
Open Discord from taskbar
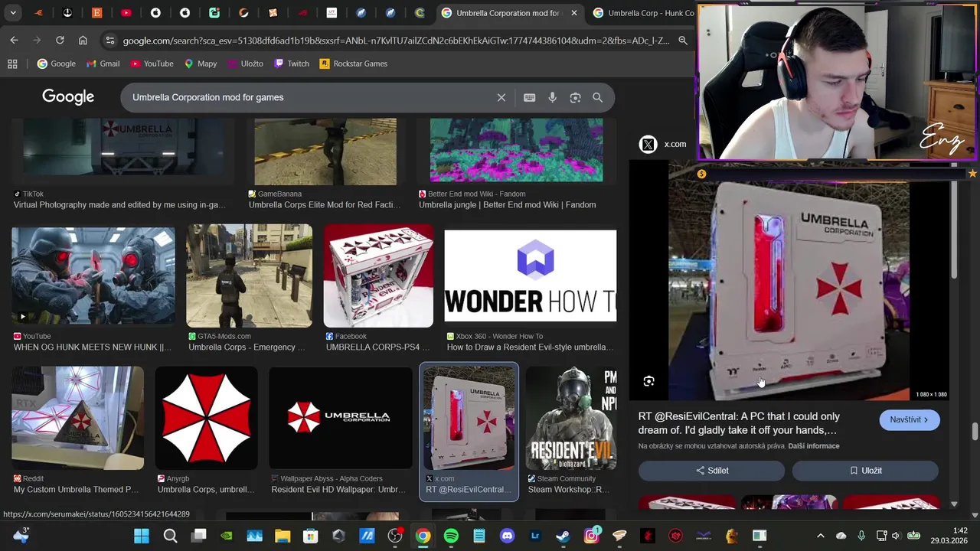(x=507, y=536)
